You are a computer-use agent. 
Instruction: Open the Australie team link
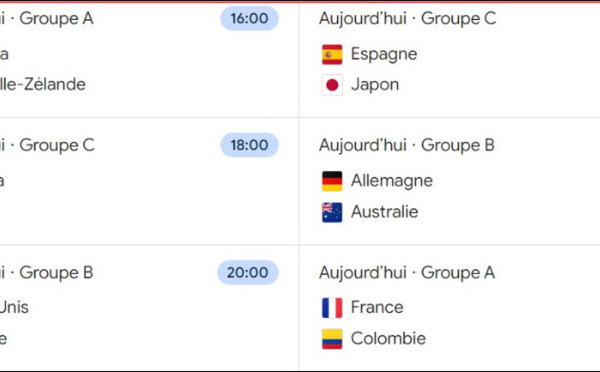[385, 212]
